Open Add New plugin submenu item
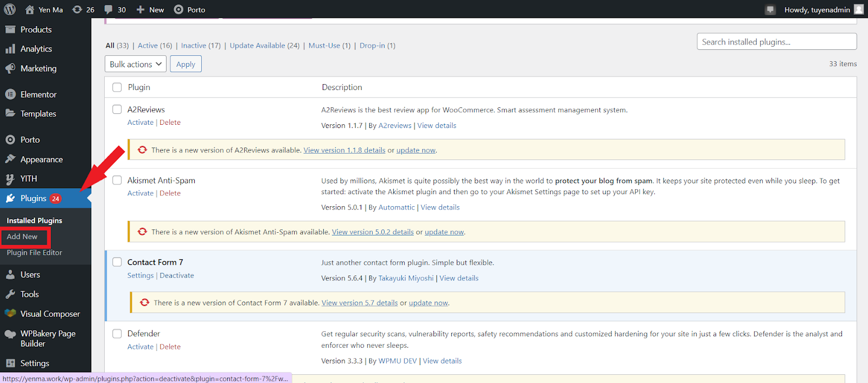 coord(22,237)
